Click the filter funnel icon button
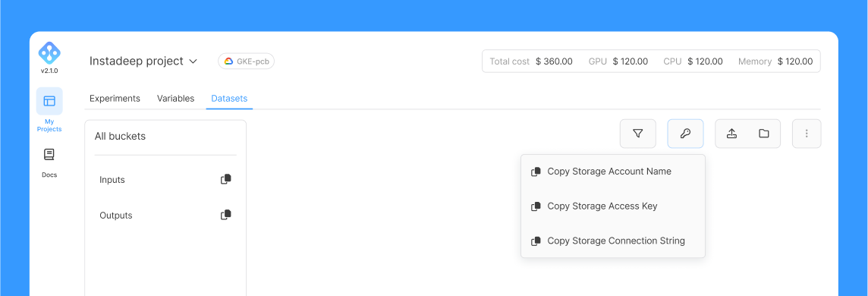 pos(637,134)
